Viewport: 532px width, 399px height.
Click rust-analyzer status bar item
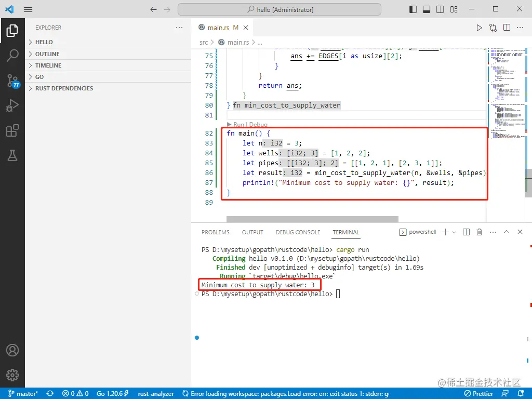156,394
